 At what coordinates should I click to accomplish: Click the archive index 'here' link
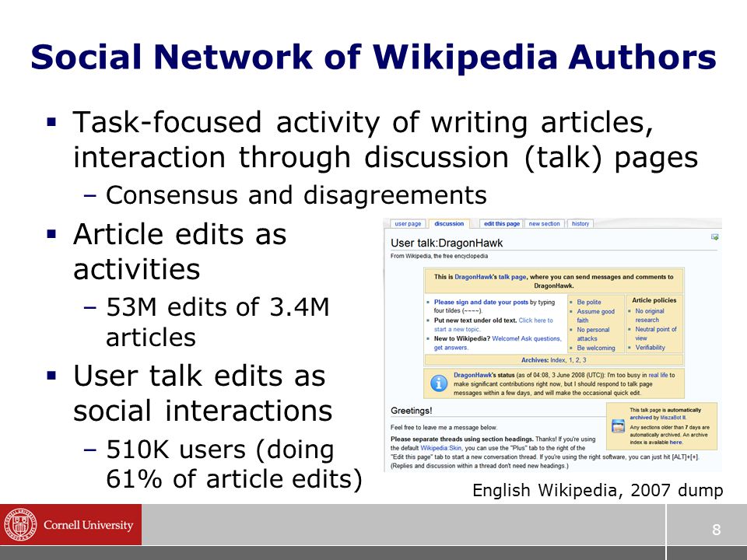(675, 442)
